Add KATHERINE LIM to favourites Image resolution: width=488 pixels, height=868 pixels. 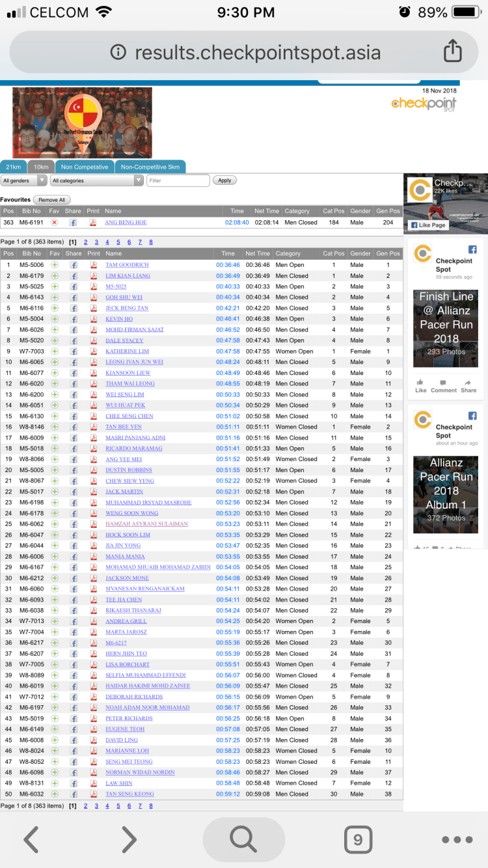tap(55, 352)
